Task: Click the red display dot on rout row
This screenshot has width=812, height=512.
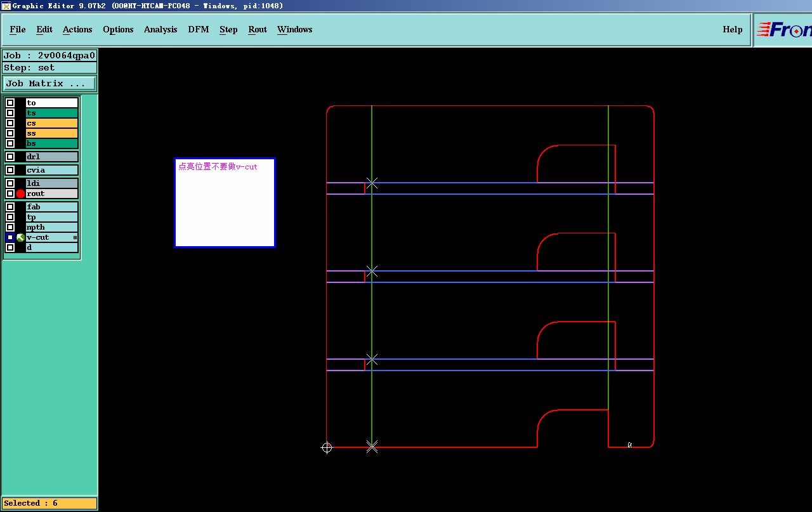Action: (20, 194)
